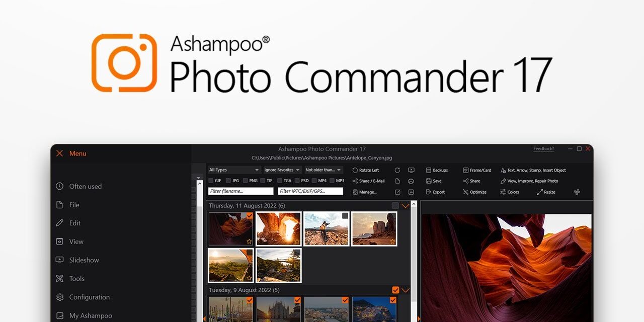Click the Filter filename input field

(x=241, y=191)
